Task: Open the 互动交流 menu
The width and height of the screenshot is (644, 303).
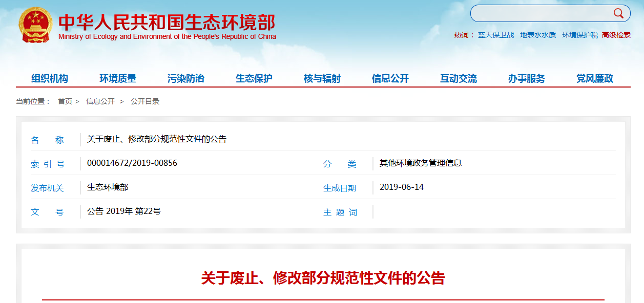Action: (459, 78)
